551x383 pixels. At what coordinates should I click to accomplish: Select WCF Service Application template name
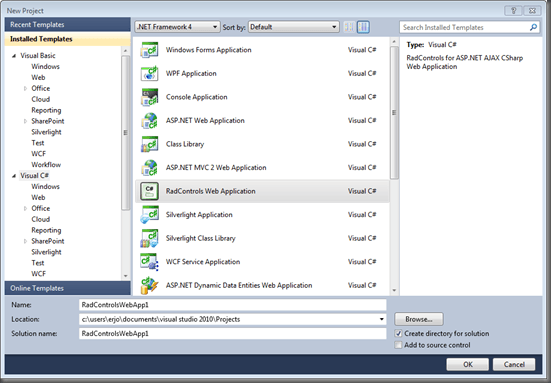203,262
